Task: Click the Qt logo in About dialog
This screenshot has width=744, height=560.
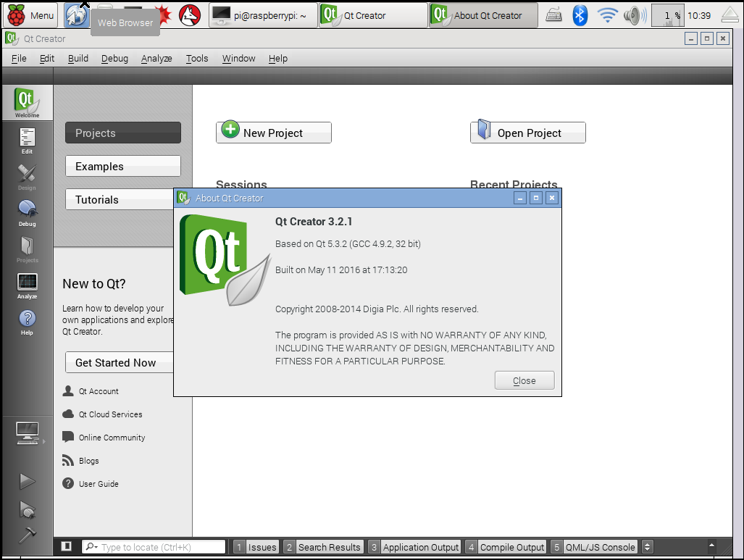Action: [225, 259]
